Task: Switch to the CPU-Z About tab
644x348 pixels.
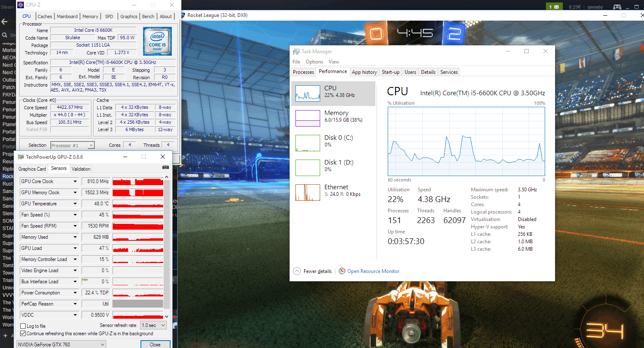Action: pyautogui.click(x=166, y=16)
